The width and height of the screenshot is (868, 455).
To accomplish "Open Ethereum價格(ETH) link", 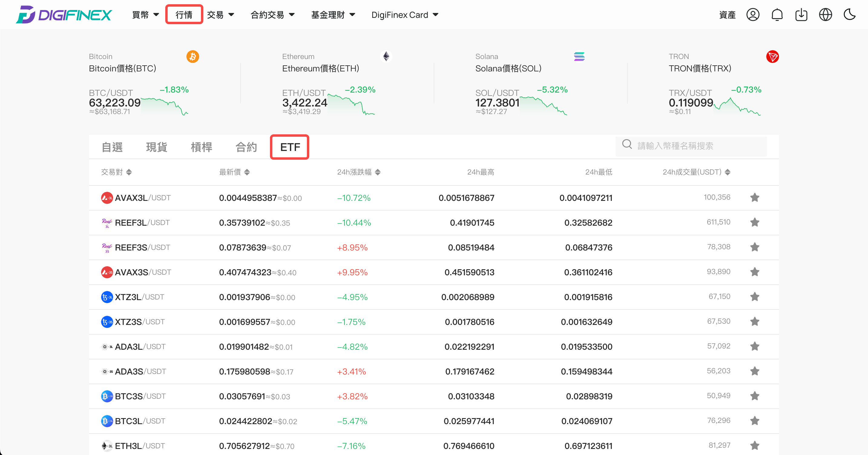I will tap(321, 68).
